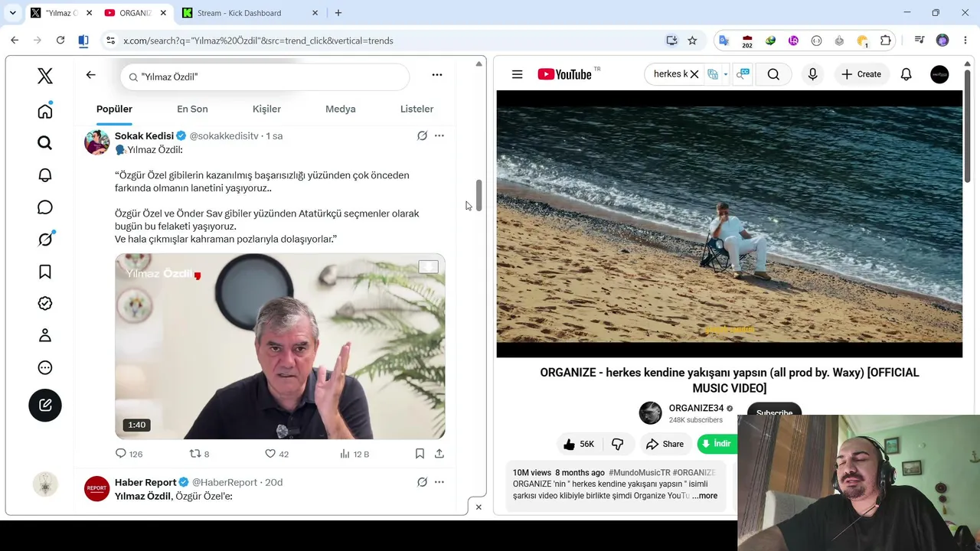Bookmark the Sokak Kedisi post
This screenshot has height=551, width=980.
420,454
